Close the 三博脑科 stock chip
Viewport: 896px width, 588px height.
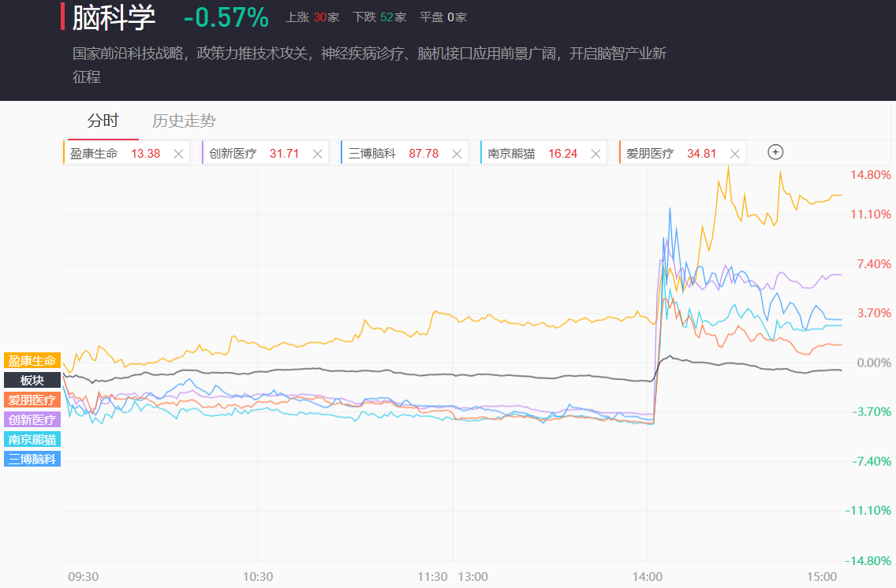457,154
